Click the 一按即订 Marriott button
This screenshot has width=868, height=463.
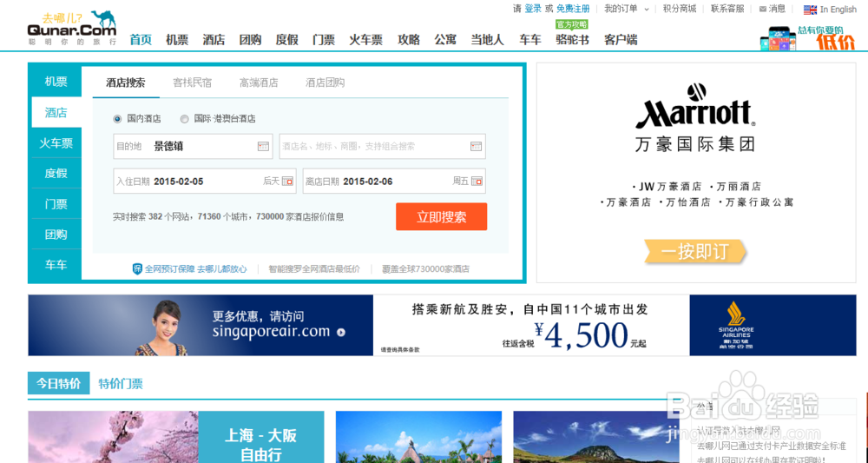694,251
